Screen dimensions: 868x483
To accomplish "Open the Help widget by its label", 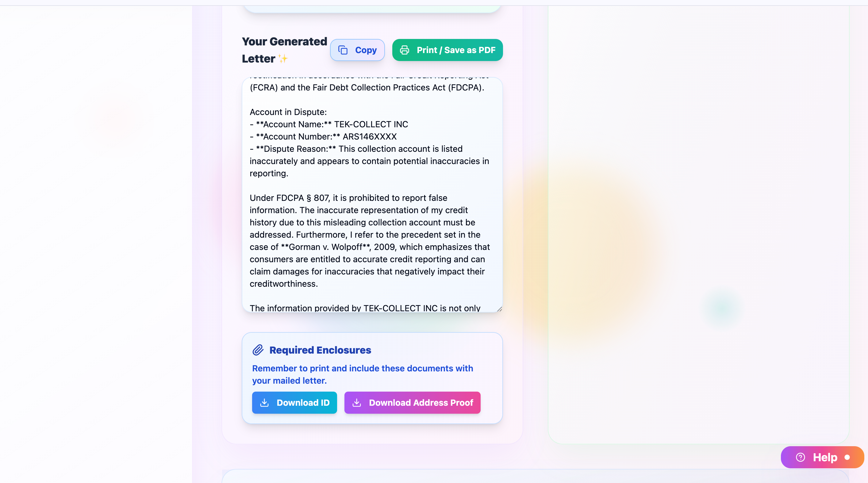I will (824, 457).
